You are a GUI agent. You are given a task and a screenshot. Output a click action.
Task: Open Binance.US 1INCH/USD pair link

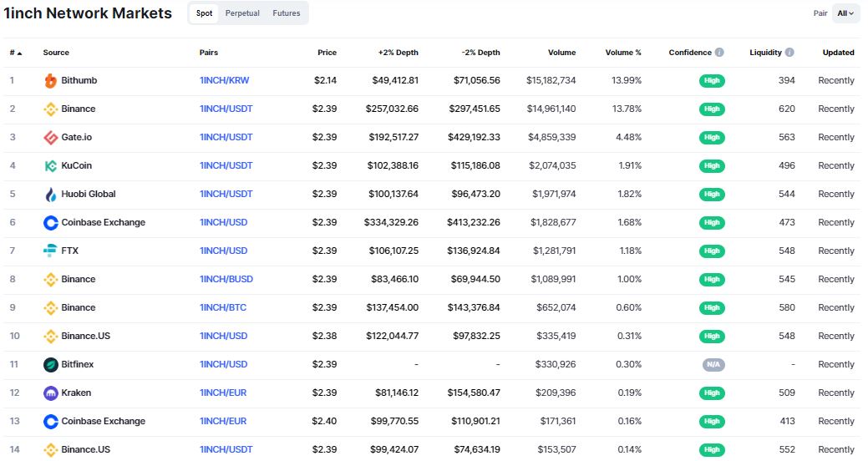coord(224,336)
